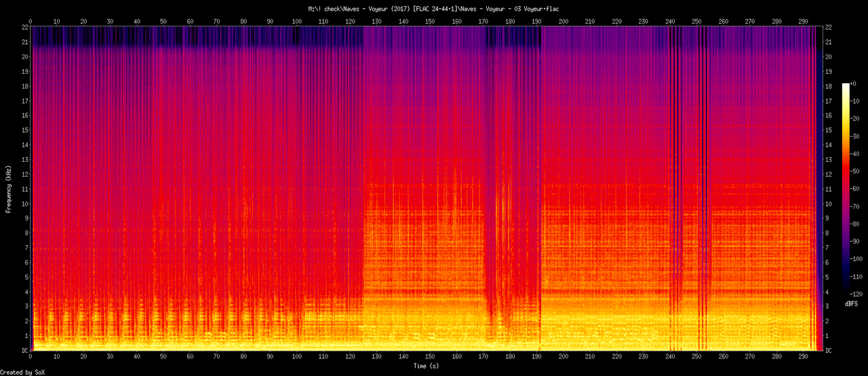Click '10' on the upper time axis
868x376 pixels.
coord(56,21)
